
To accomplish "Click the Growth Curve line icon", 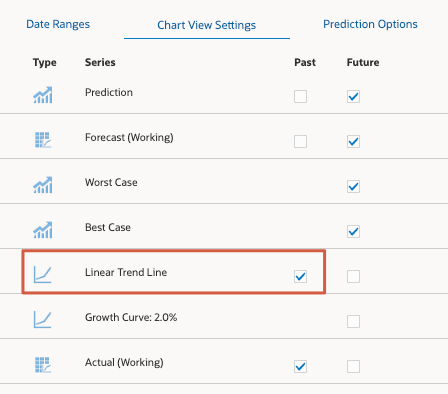I will point(42,320).
